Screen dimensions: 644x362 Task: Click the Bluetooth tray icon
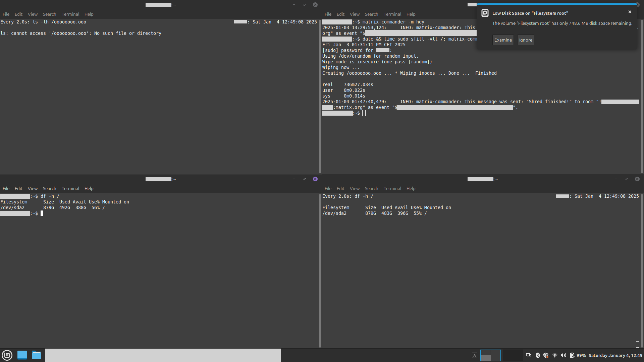[x=538, y=355]
